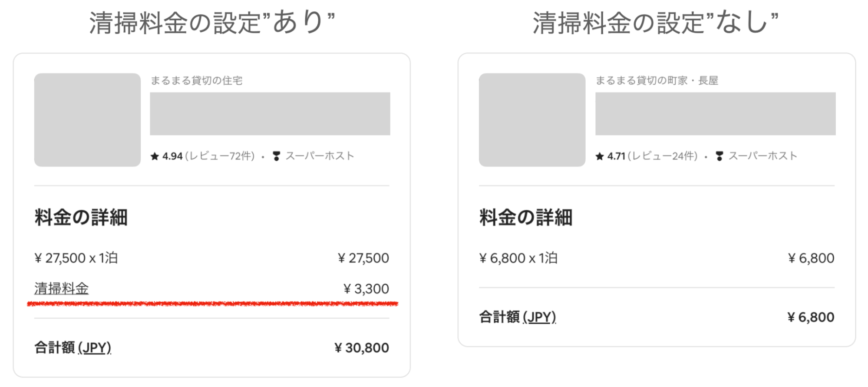Image resolution: width=868 pixels, height=387 pixels.
Task: Select the listing photo for まるまる貸切の町家・長屋
Action: pos(532,120)
